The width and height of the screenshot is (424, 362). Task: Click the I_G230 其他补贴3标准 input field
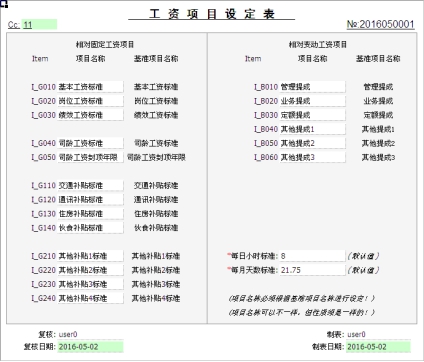90,284
